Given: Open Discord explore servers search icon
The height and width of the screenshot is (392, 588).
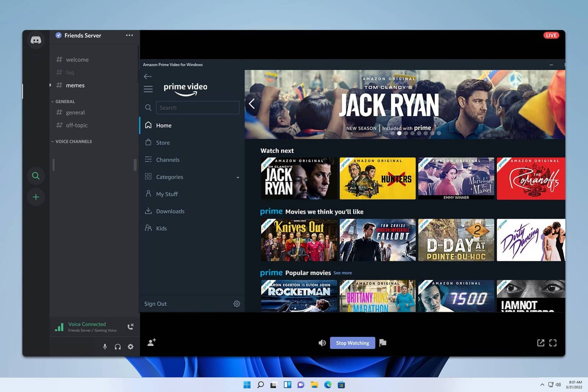Looking at the screenshot, I should [36, 176].
